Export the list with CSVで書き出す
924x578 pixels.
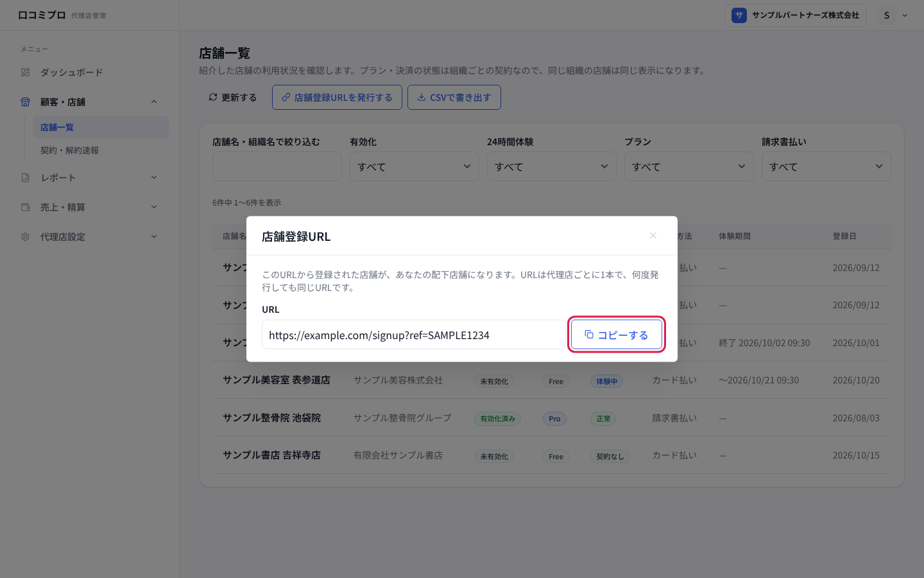[x=454, y=98]
